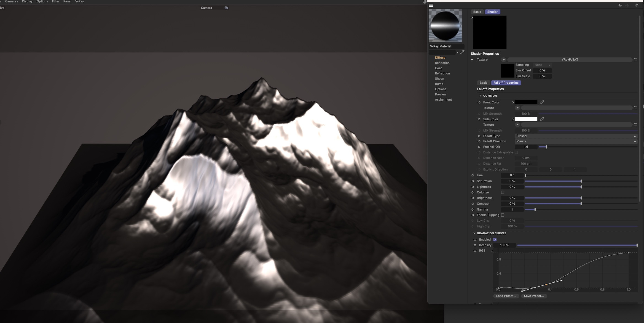Toggle keyframe diamond for Front Color
The image size is (644, 323).
click(479, 102)
